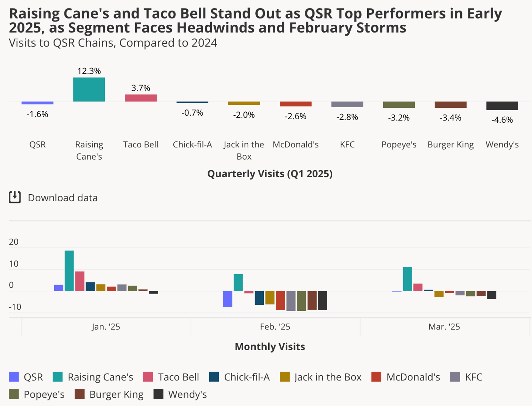532x406 pixels.
Task: Toggle Jack in the Box legend item
Action: click(321, 377)
